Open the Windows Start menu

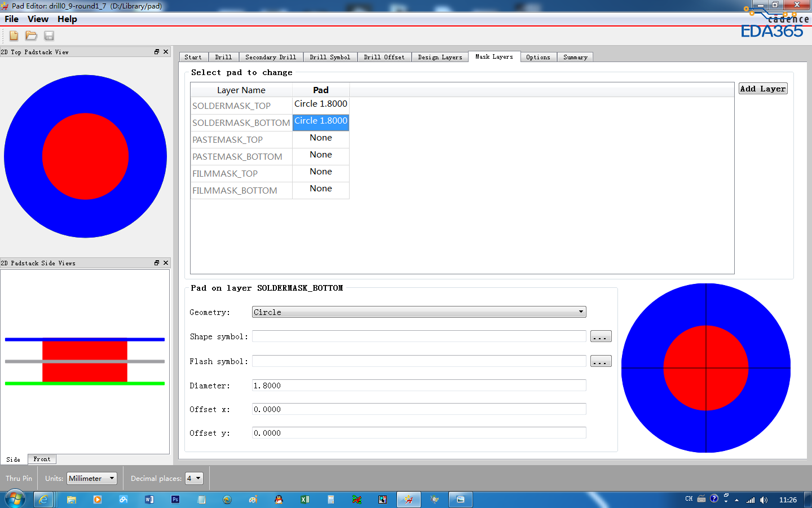pos(15,500)
